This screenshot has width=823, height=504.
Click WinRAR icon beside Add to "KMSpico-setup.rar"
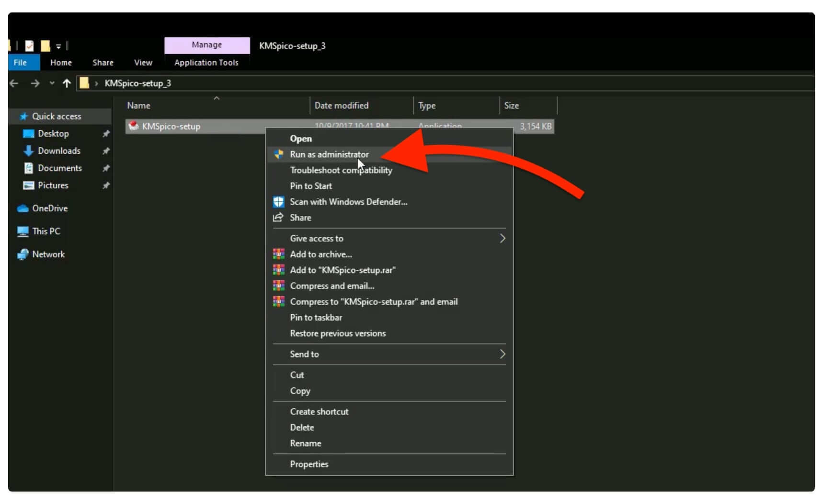[278, 270]
